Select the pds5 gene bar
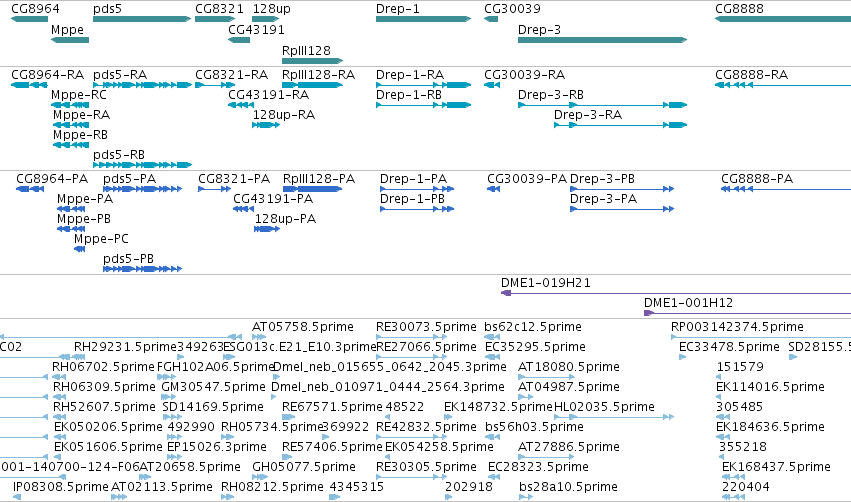Image resolution: width=851 pixels, height=502 pixels. click(142, 19)
